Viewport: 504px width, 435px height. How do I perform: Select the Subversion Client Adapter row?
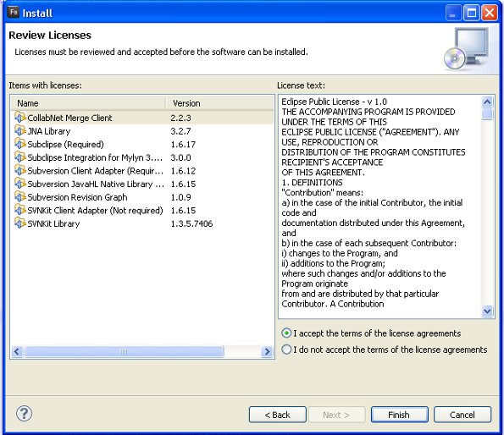coord(142,170)
